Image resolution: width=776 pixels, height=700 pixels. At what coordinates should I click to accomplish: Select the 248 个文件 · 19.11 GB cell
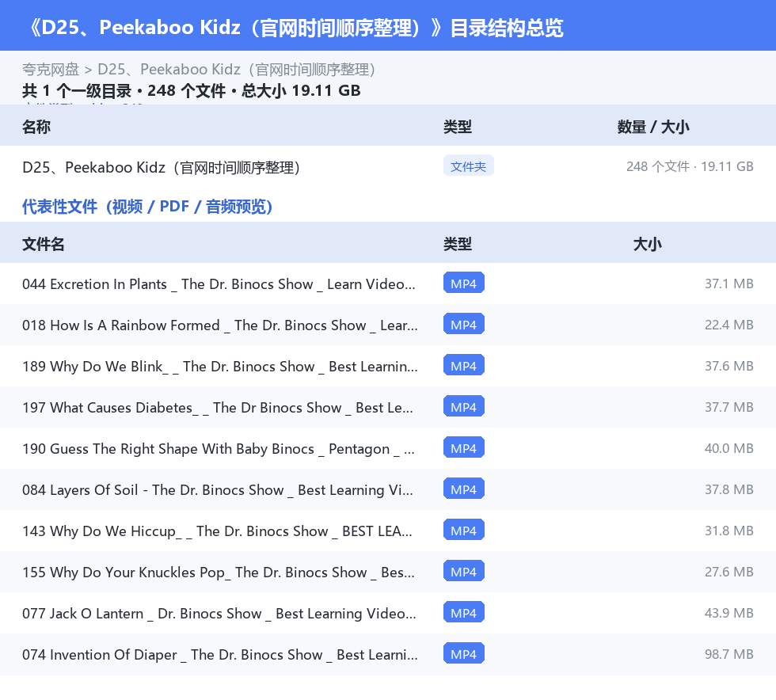(690, 166)
